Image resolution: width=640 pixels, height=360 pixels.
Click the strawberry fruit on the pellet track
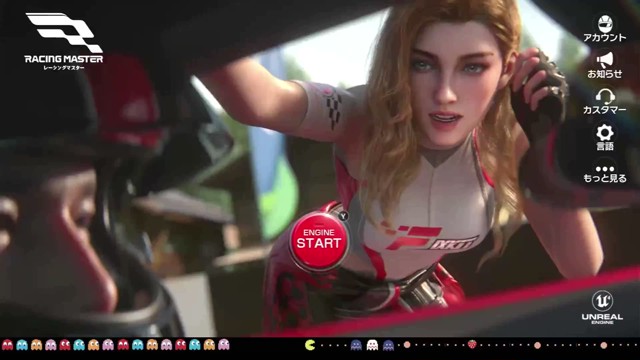pyautogui.click(x=472, y=344)
